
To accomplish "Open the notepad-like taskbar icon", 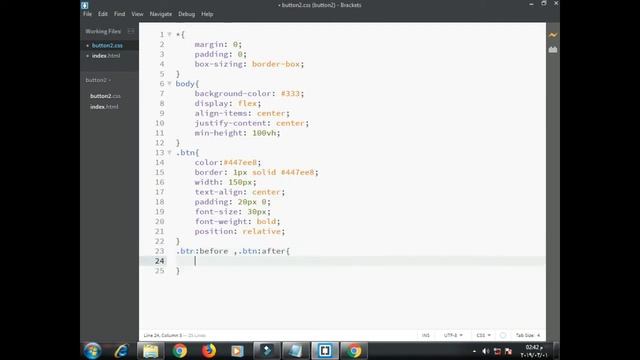I will point(296,351).
